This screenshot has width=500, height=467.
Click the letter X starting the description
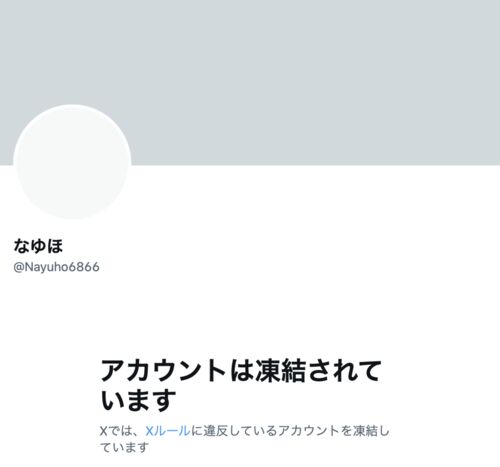pyautogui.click(x=104, y=431)
